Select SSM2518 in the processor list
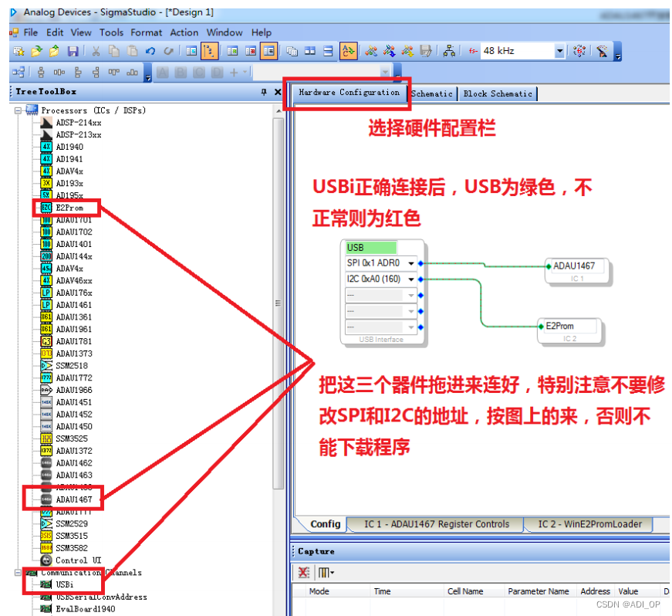Screen dimensions: 672x616 click(72, 366)
